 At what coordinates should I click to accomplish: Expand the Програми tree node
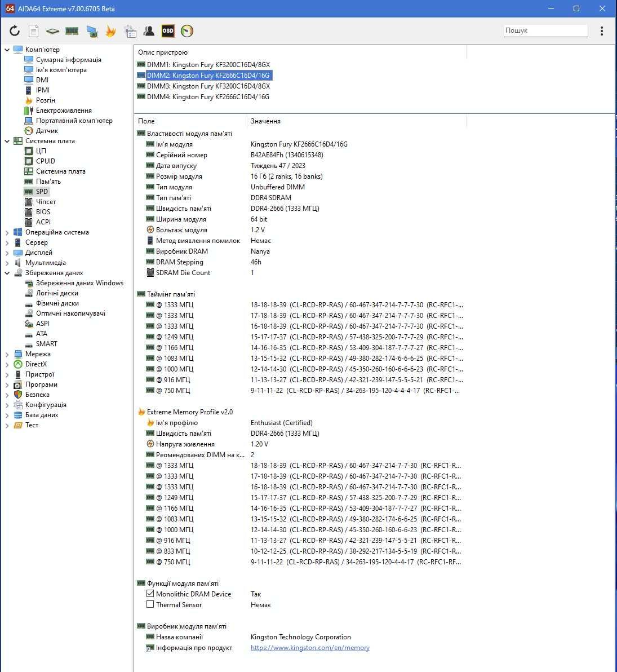[7, 384]
